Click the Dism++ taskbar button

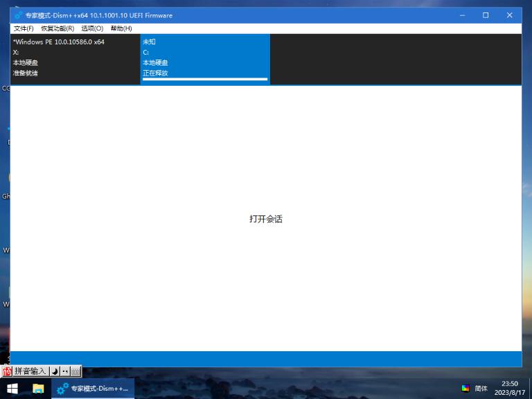coord(93,389)
